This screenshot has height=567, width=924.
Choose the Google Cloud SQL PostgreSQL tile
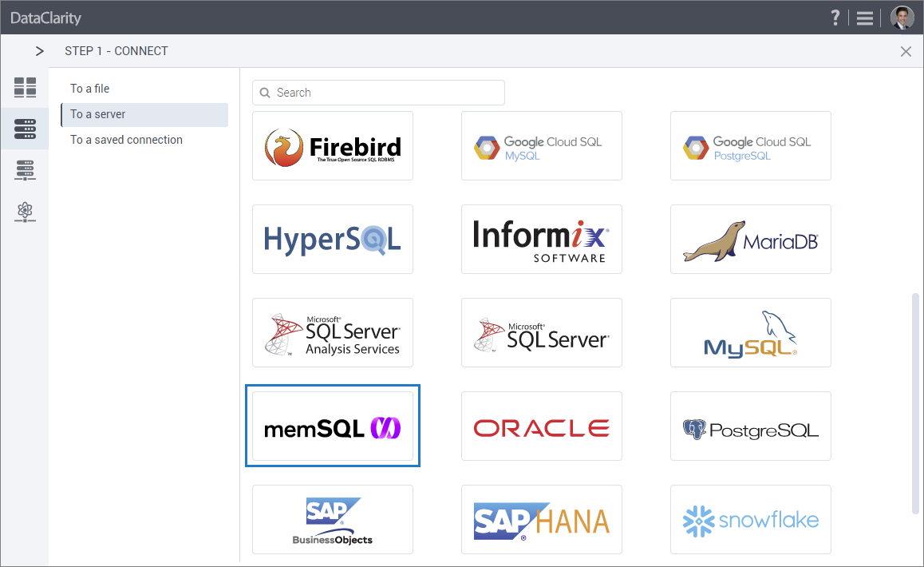pos(750,145)
